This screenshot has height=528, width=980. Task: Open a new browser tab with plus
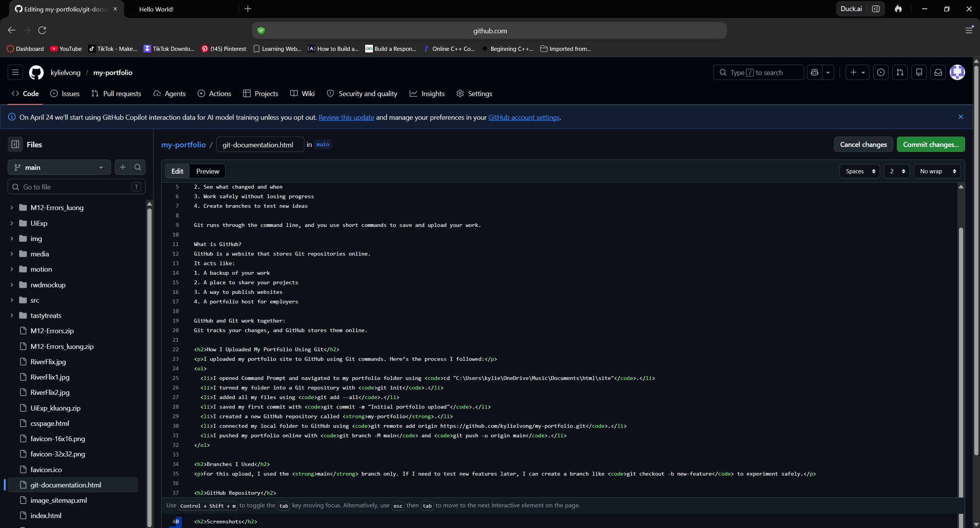[248, 9]
